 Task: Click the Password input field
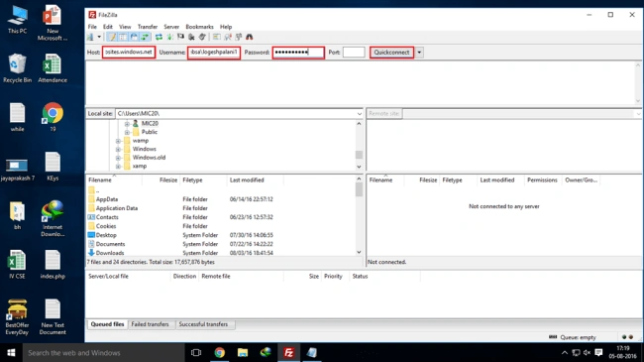[x=298, y=53]
